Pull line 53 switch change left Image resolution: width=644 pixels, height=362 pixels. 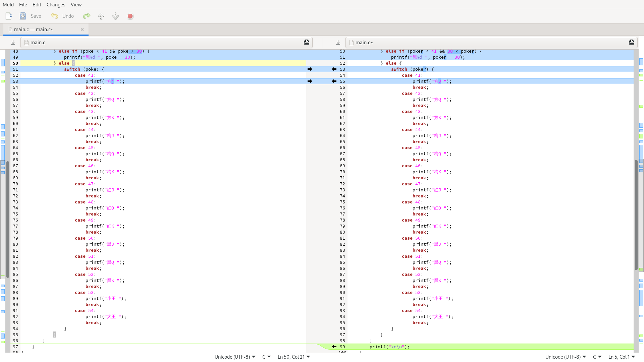[334, 69]
